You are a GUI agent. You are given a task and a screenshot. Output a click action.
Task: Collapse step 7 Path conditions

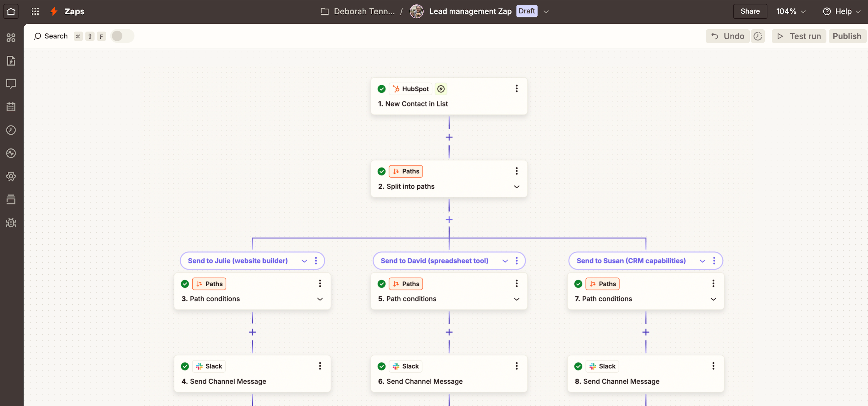(713, 299)
